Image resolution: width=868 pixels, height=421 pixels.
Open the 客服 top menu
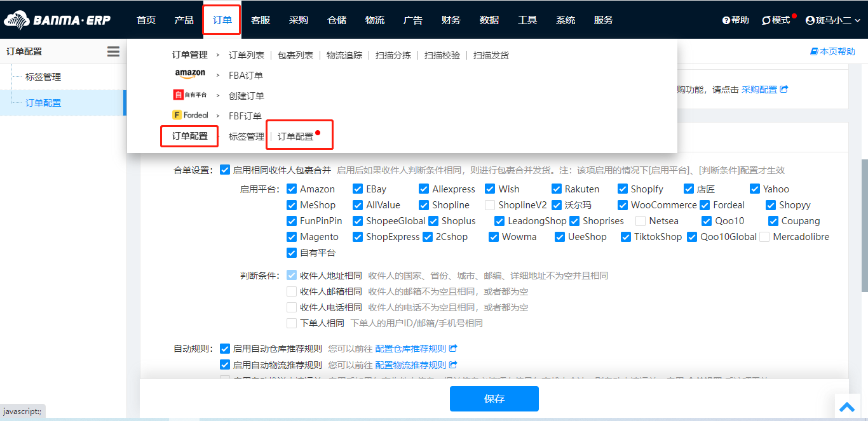coord(261,20)
